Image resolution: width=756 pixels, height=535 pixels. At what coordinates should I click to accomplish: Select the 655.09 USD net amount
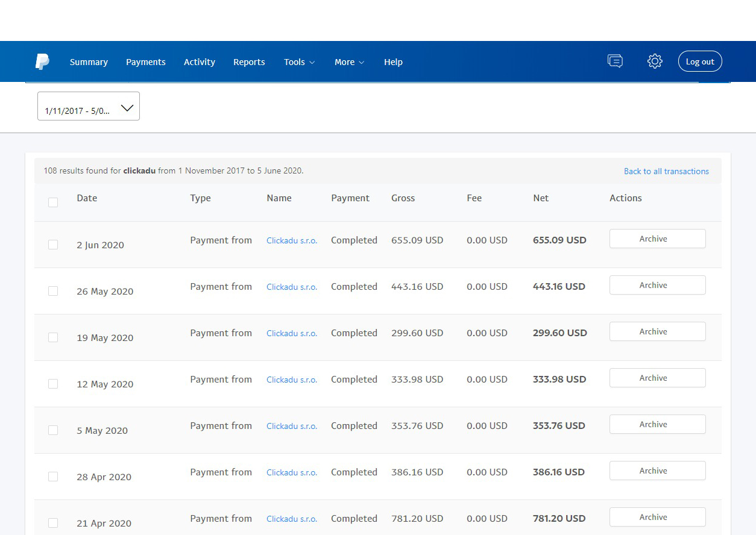(x=559, y=240)
